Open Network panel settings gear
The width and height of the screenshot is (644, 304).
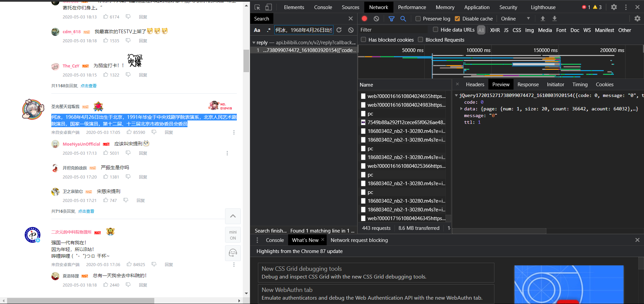click(637, 18)
